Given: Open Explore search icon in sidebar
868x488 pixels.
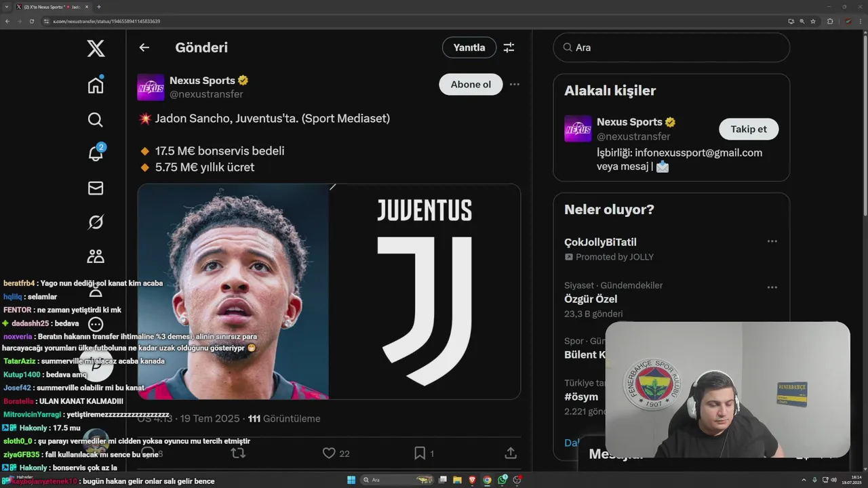Looking at the screenshot, I should pyautogui.click(x=96, y=120).
